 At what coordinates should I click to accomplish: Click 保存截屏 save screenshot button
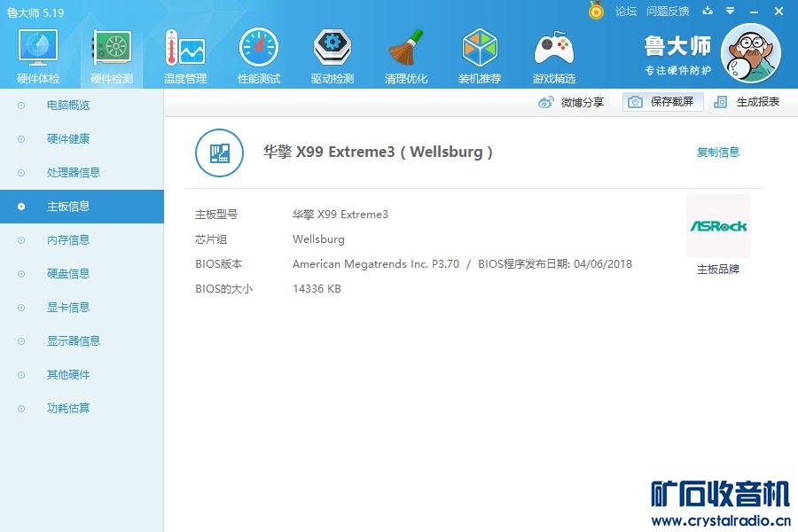coord(663,102)
